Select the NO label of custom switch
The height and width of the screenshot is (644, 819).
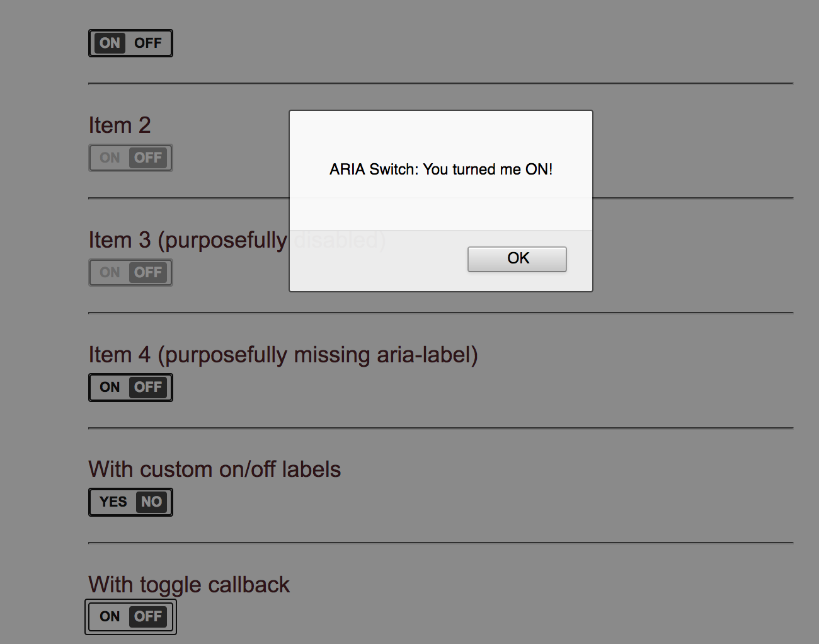[151, 502]
